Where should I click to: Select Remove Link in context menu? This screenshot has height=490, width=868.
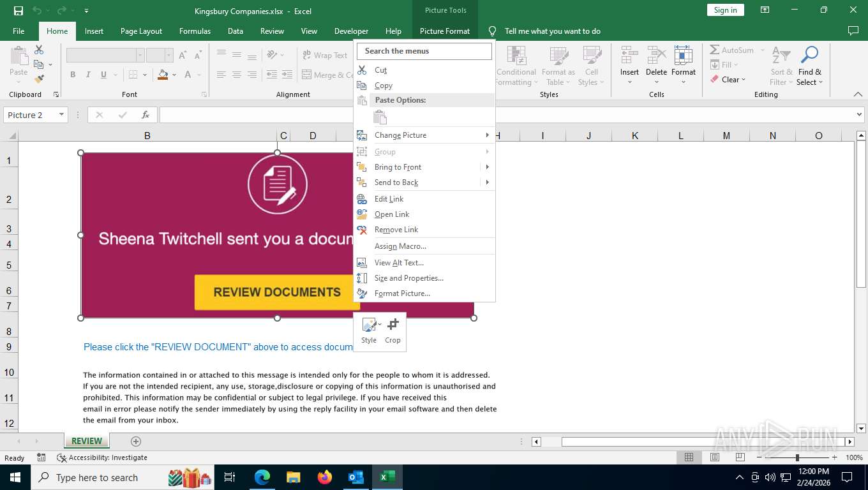[x=424, y=230]
